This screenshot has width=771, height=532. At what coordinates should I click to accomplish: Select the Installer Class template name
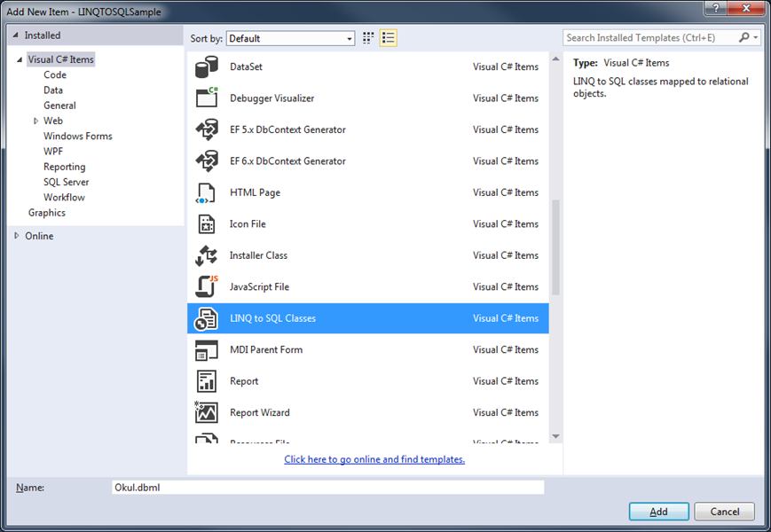click(x=258, y=255)
